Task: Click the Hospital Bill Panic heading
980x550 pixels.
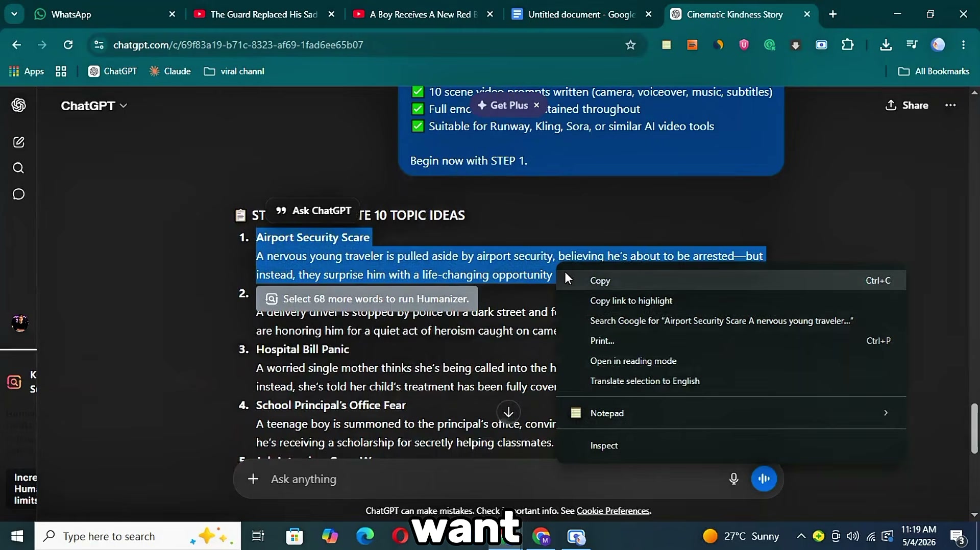Action: coord(302,349)
